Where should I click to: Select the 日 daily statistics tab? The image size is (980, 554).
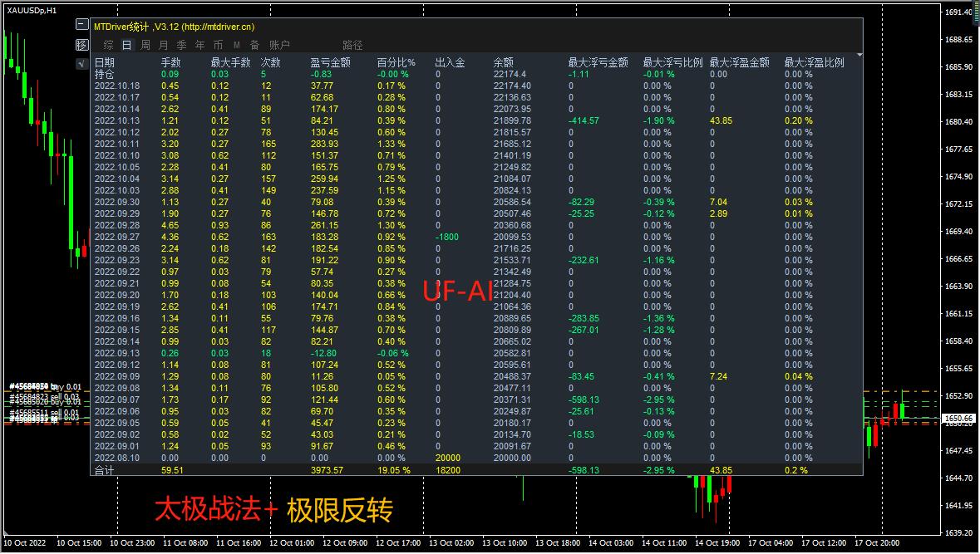[x=126, y=45]
